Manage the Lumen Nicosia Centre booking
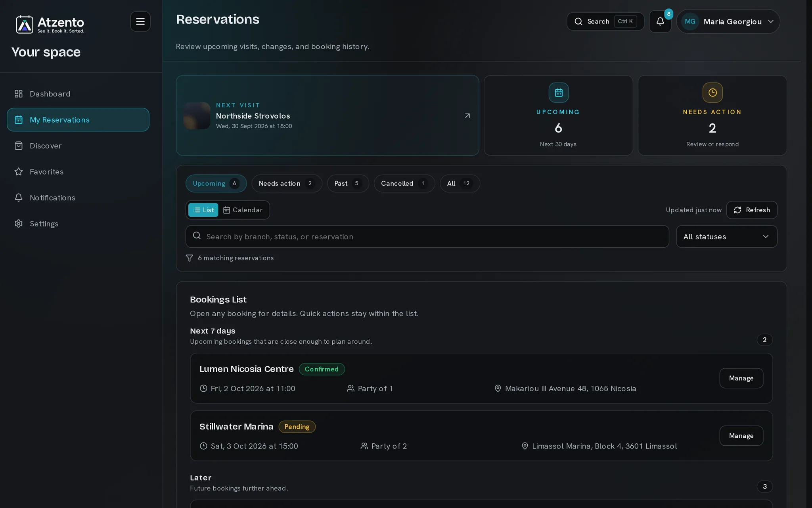 (741, 378)
